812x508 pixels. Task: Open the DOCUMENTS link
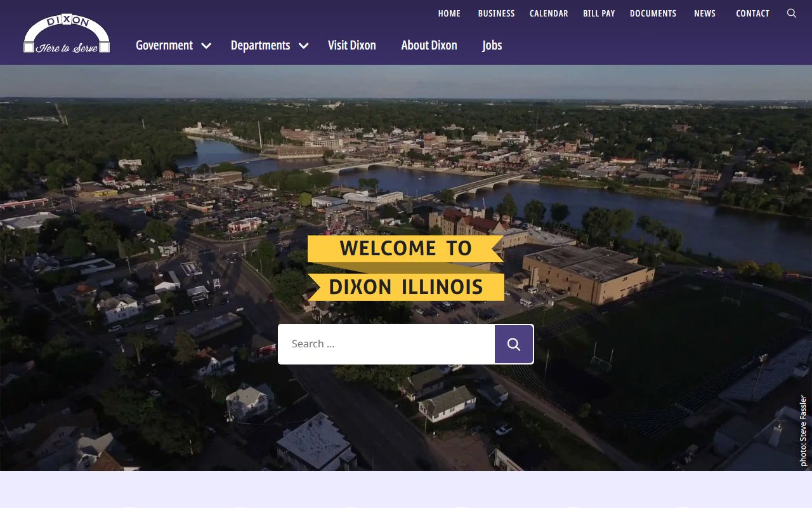[x=653, y=13]
